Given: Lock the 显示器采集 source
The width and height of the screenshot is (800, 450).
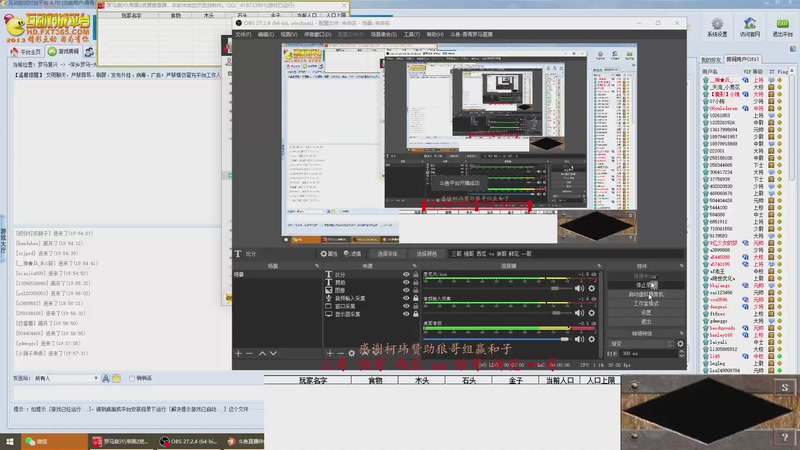Looking at the screenshot, I should pos(417,314).
